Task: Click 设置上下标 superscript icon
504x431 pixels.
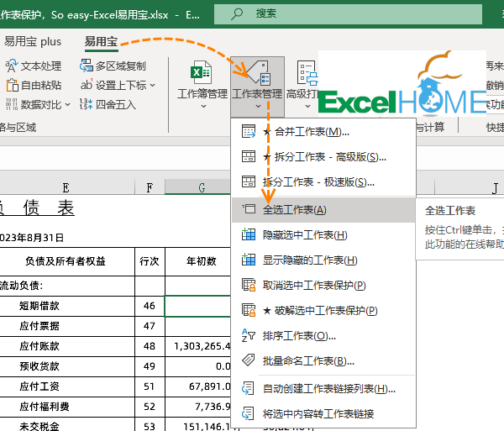Action: point(87,85)
